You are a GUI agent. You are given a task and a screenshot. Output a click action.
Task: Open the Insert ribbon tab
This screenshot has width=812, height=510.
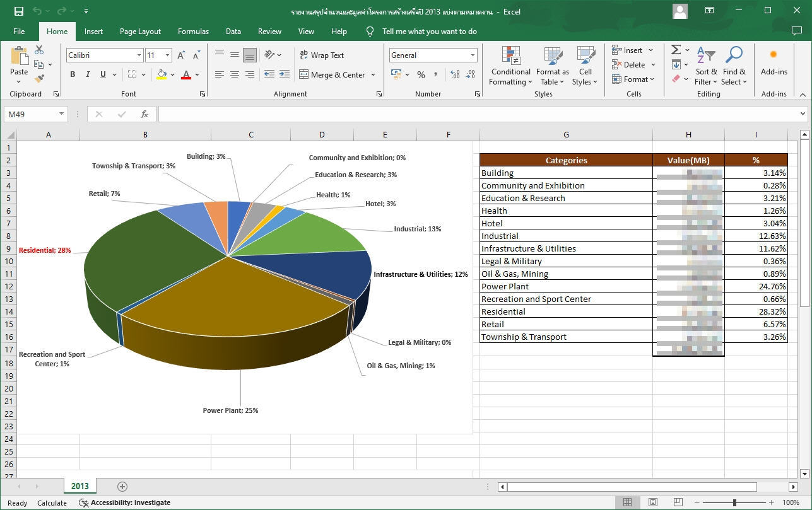(x=93, y=32)
